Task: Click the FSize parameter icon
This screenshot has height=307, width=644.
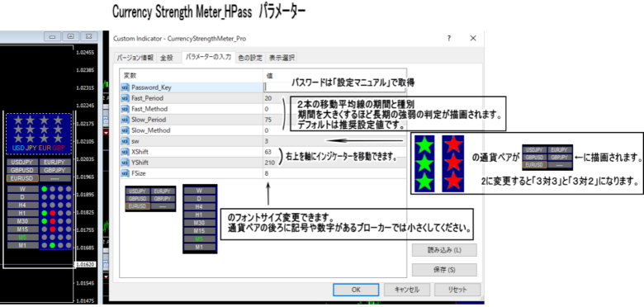Action: click(125, 173)
